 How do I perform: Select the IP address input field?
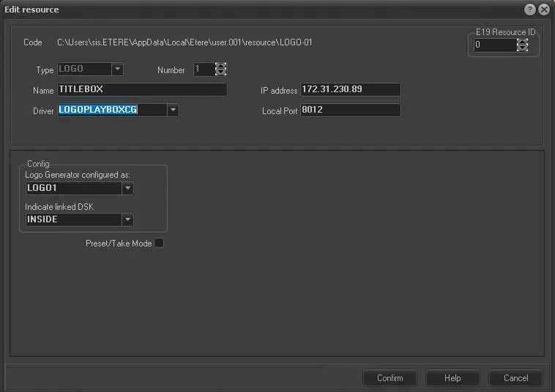(350, 90)
